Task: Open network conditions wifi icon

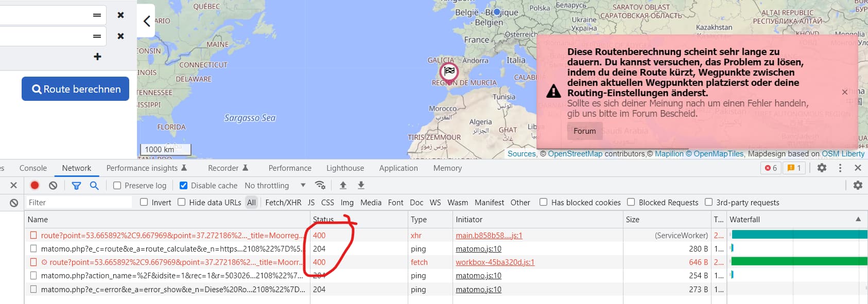Action: [320, 185]
